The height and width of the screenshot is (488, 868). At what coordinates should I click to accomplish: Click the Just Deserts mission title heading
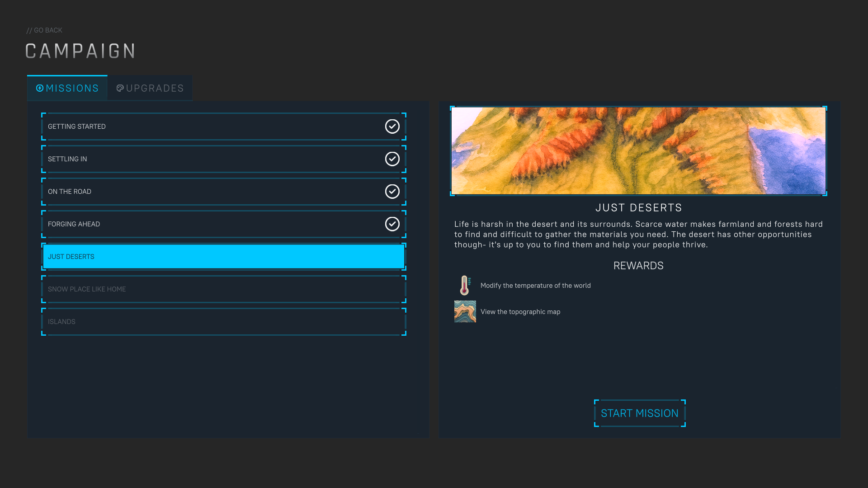pyautogui.click(x=639, y=208)
